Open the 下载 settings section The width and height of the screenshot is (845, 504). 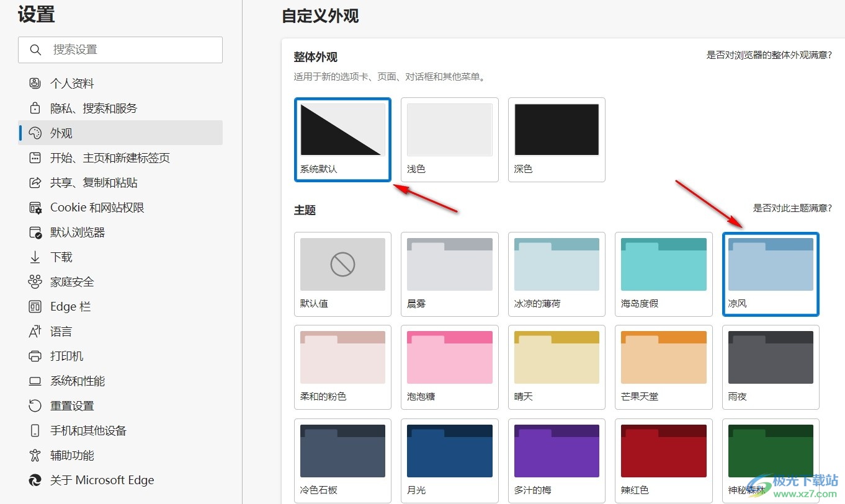click(x=120, y=257)
